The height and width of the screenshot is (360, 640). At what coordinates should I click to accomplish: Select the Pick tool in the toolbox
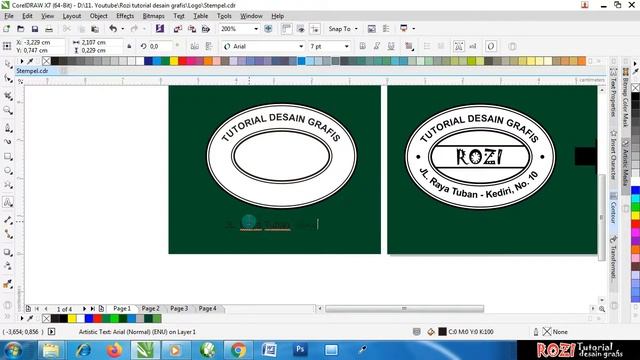point(8,64)
